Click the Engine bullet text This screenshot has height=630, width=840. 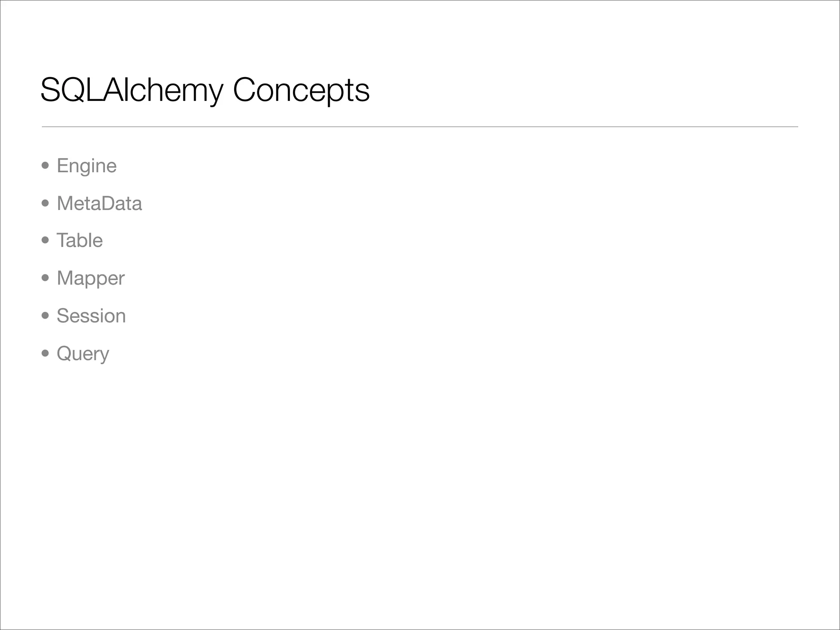(87, 167)
